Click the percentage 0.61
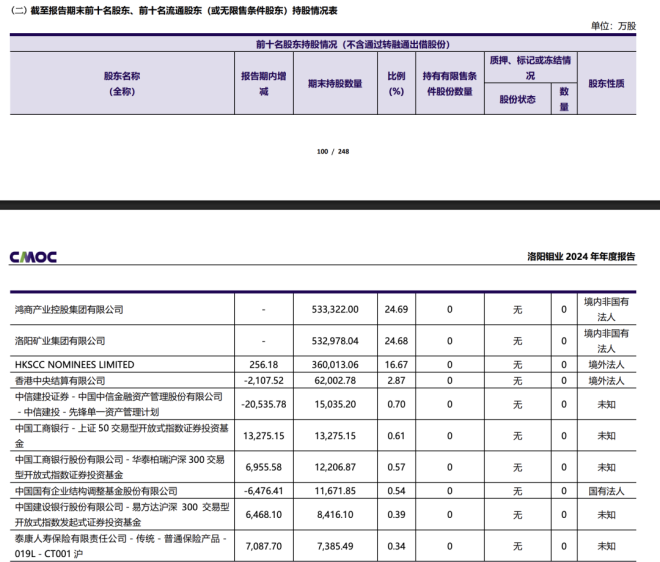Screen dimensions: 660x562 coord(396,436)
